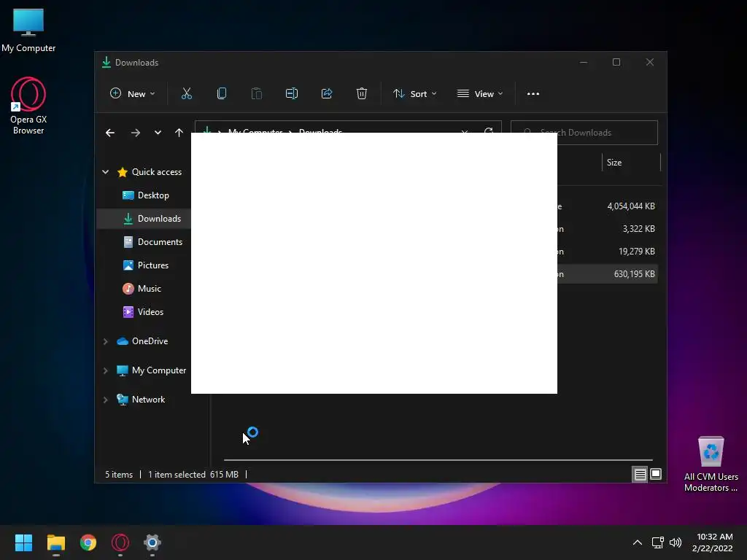The width and height of the screenshot is (747, 560).
Task: Open the Sort options dropdown
Action: pos(414,94)
